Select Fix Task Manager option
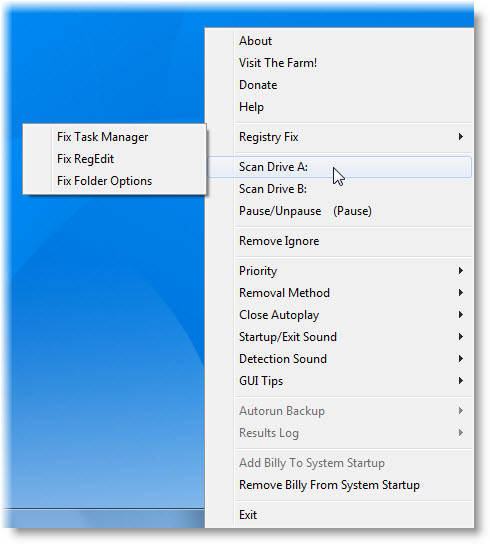490x544 pixels. [x=115, y=137]
